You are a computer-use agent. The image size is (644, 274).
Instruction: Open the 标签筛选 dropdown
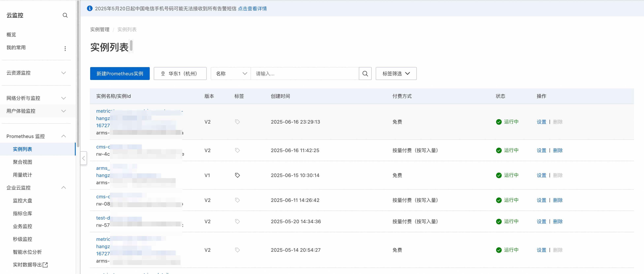(396, 74)
